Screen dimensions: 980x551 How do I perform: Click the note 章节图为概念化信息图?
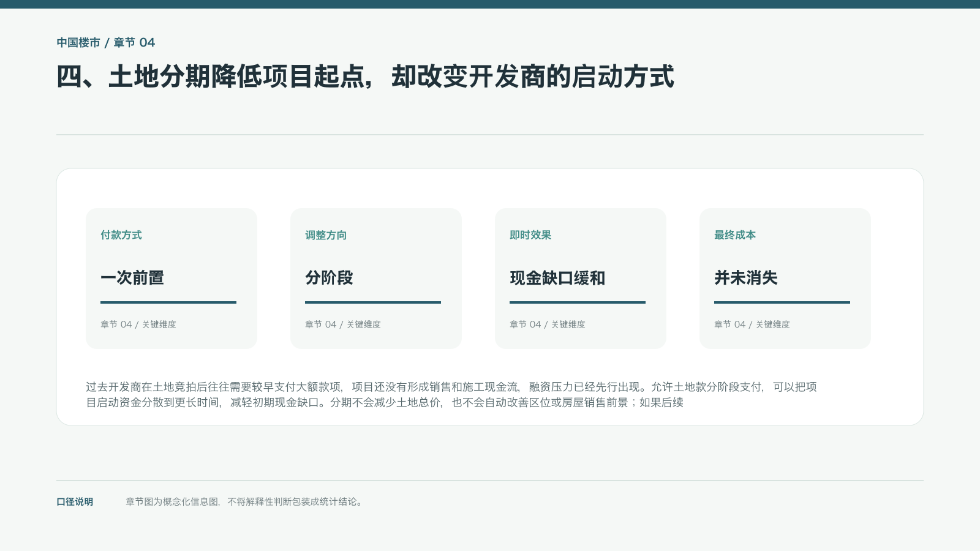pos(245,502)
